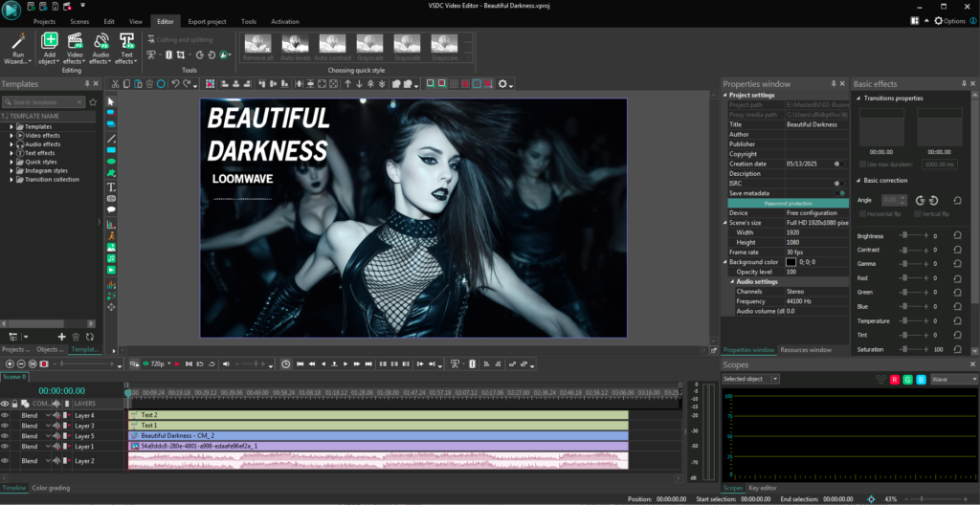Select the Line drawing tool
Image resolution: width=980 pixels, height=505 pixels.
click(111, 138)
